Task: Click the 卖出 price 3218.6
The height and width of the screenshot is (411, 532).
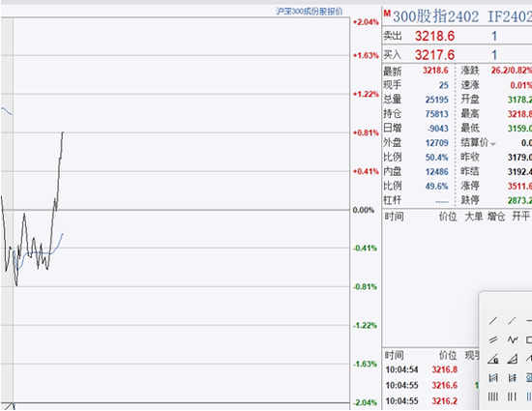Action: pyautogui.click(x=434, y=36)
